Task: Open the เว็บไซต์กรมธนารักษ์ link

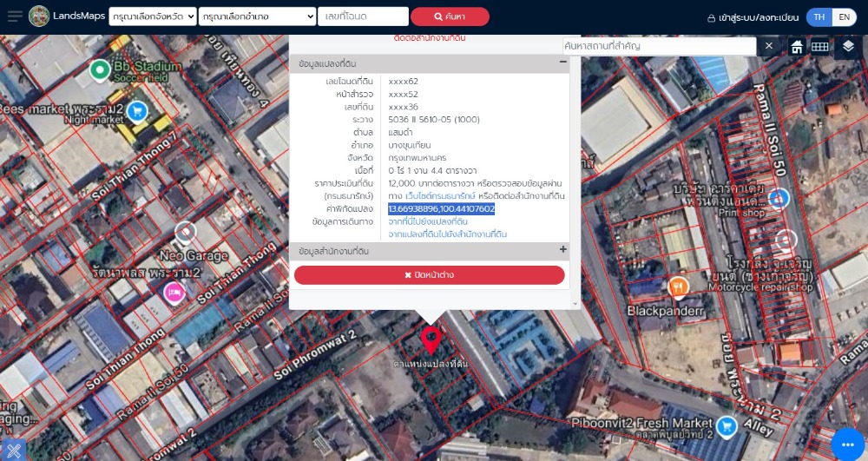Action: tap(440, 196)
